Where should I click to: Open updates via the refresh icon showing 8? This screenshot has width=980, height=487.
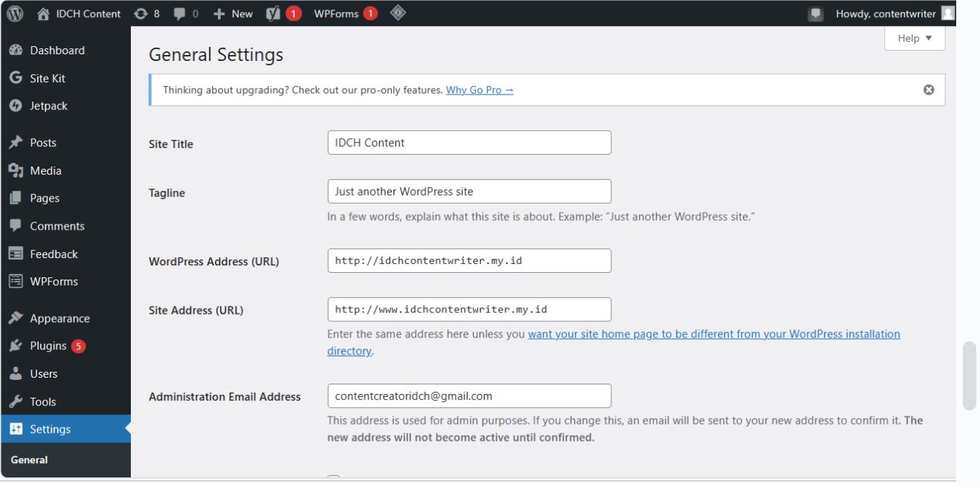(x=145, y=13)
